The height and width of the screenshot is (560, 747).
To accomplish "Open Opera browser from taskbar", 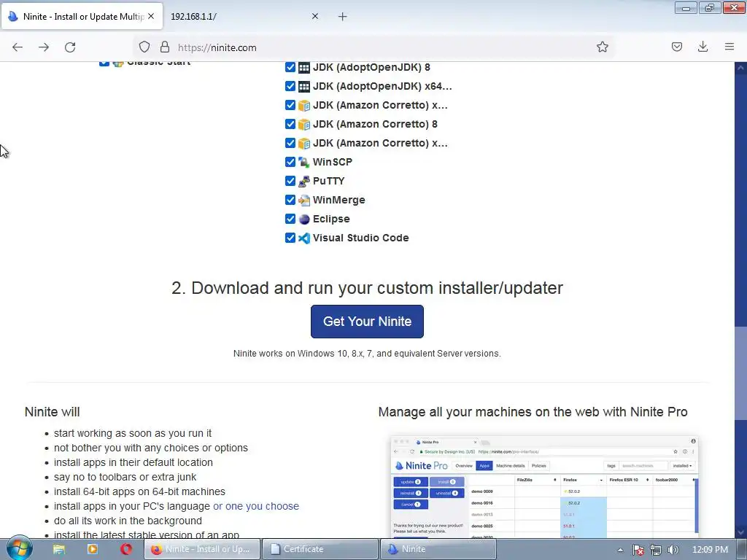I will pyautogui.click(x=126, y=549).
